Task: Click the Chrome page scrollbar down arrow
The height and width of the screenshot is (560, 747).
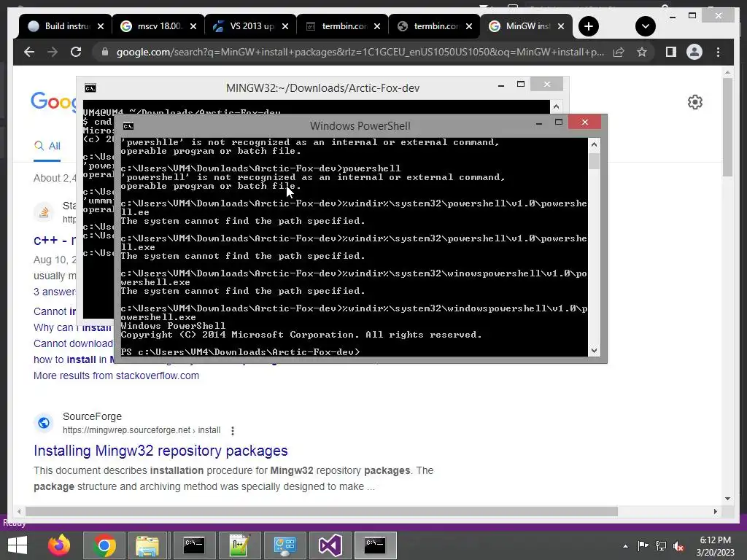Action: (727, 499)
